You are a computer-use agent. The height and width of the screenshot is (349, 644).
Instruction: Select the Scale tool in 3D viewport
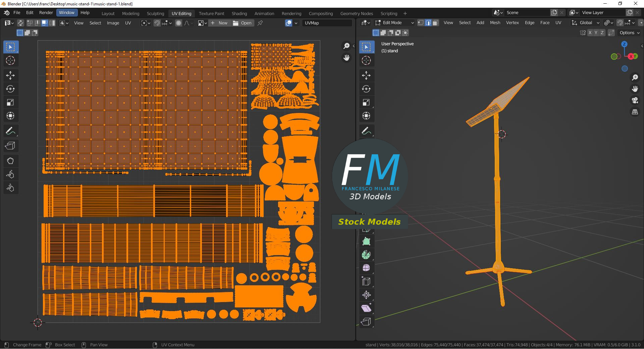click(366, 102)
